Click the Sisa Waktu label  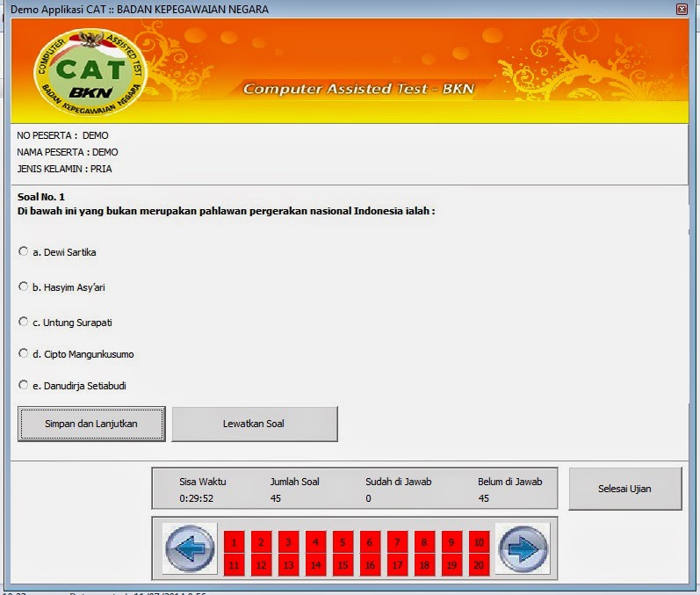pyautogui.click(x=203, y=482)
